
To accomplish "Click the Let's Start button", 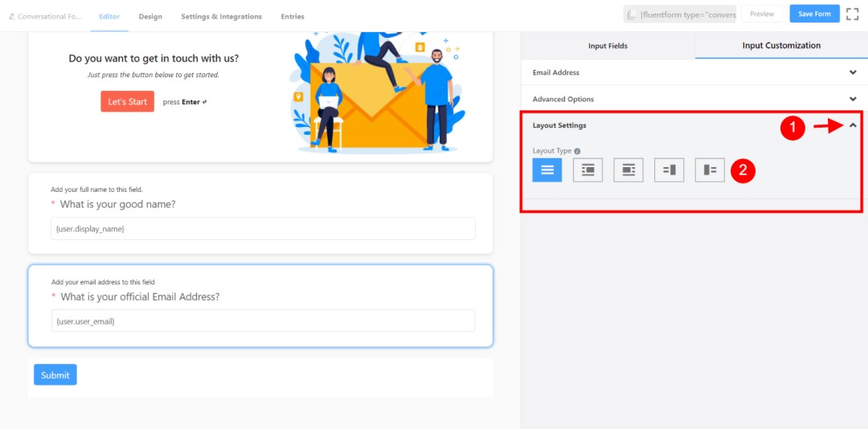I will pos(127,101).
